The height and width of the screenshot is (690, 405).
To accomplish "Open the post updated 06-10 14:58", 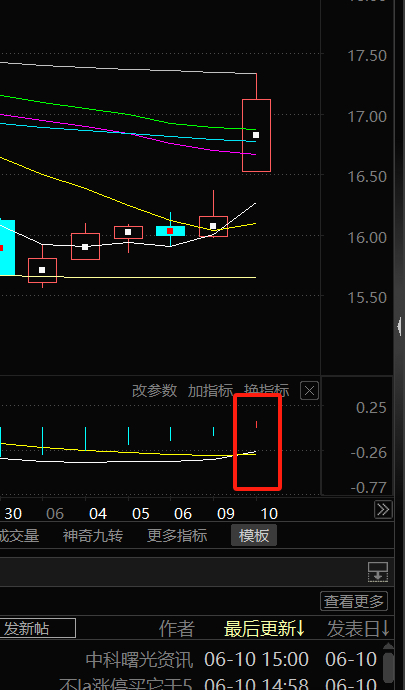I will click(257, 684).
